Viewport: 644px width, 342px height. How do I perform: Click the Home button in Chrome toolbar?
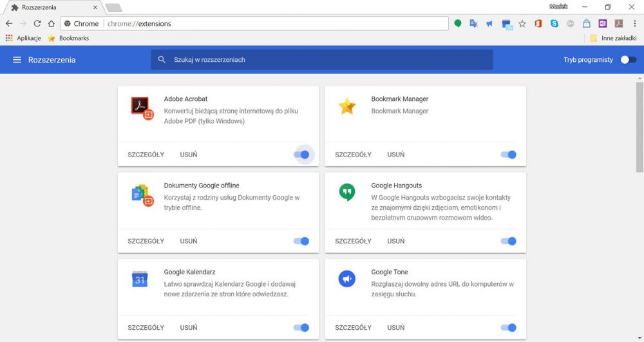(x=51, y=23)
